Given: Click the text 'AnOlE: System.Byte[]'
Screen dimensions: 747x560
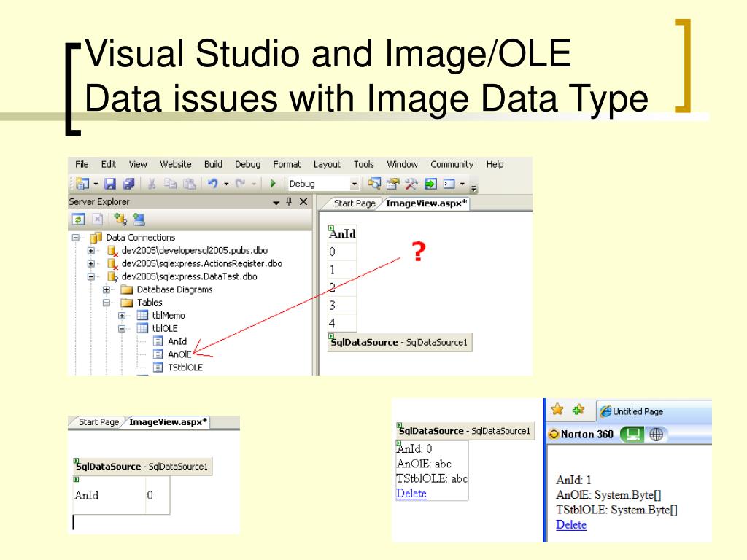Looking at the screenshot, I should click(x=609, y=495).
